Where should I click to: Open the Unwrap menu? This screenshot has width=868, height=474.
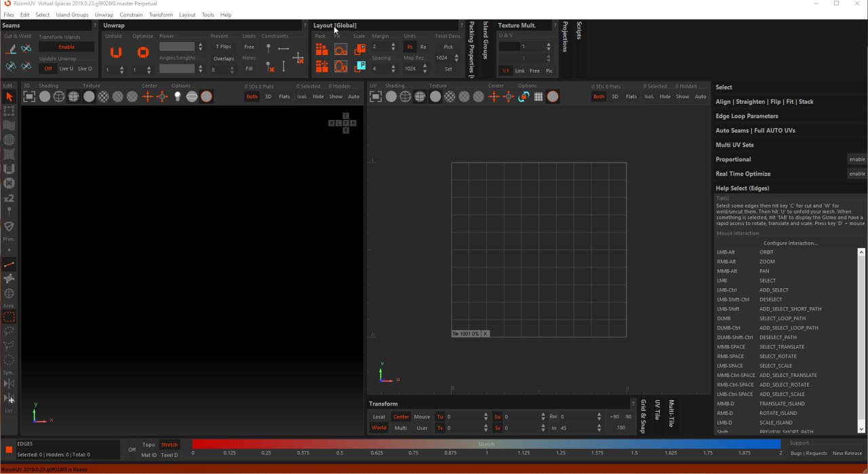pyautogui.click(x=104, y=14)
